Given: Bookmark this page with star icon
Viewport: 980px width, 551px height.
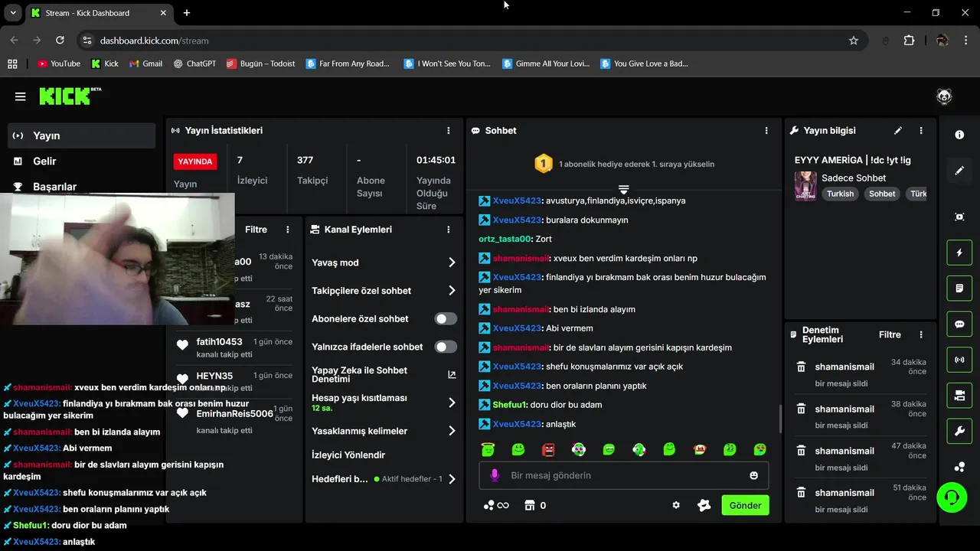Looking at the screenshot, I should click(x=854, y=41).
